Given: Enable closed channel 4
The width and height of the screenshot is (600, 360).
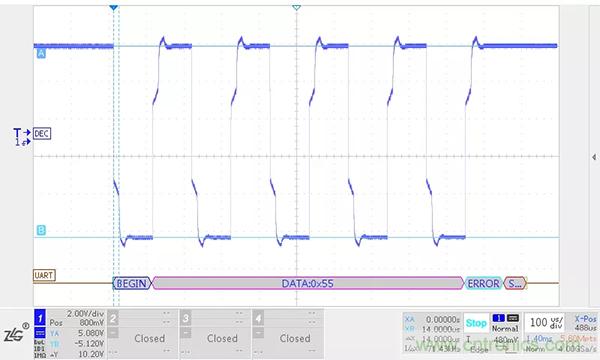Looking at the screenshot, I should click(288, 334).
